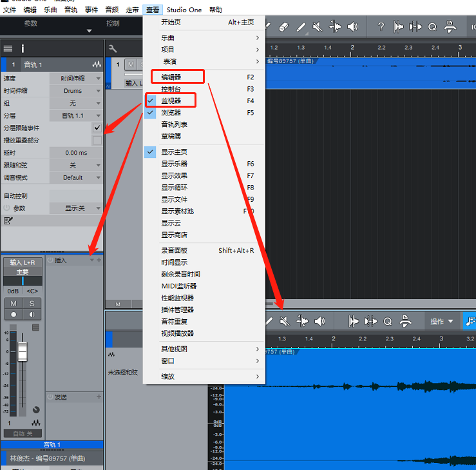Open the 文件 menu in menu bar
Image resolution: width=476 pixels, height=470 pixels.
click(10, 10)
